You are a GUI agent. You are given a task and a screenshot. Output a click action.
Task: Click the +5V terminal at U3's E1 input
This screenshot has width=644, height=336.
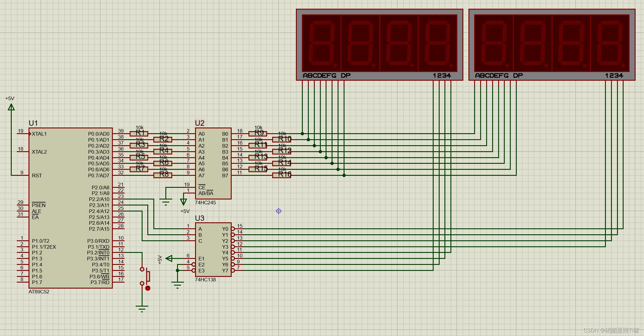[x=169, y=258]
